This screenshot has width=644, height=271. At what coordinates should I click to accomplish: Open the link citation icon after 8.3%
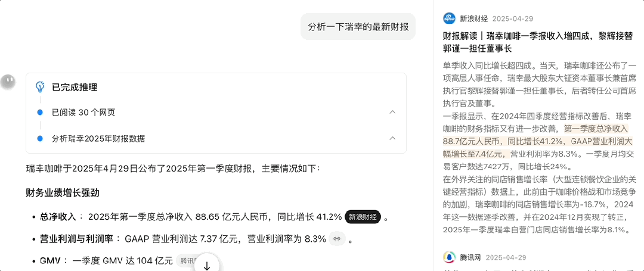point(337,239)
